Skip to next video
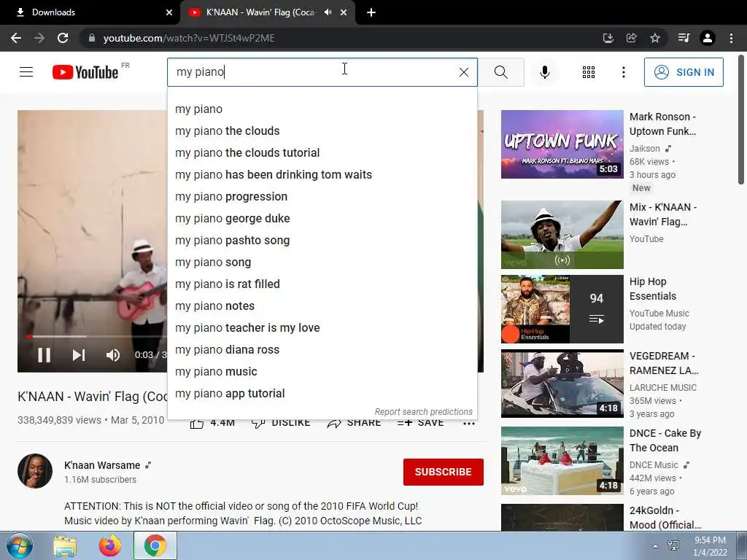Image resolution: width=747 pixels, height=560 pixels. tap(79, 355)
